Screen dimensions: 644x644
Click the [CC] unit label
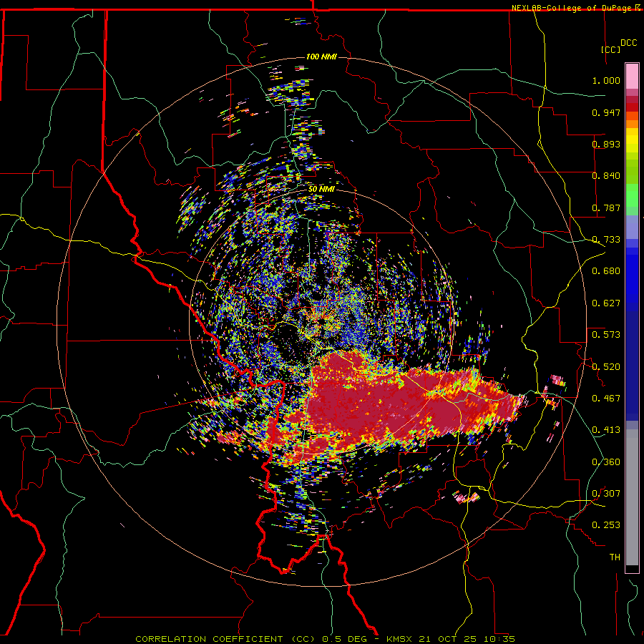611,49
